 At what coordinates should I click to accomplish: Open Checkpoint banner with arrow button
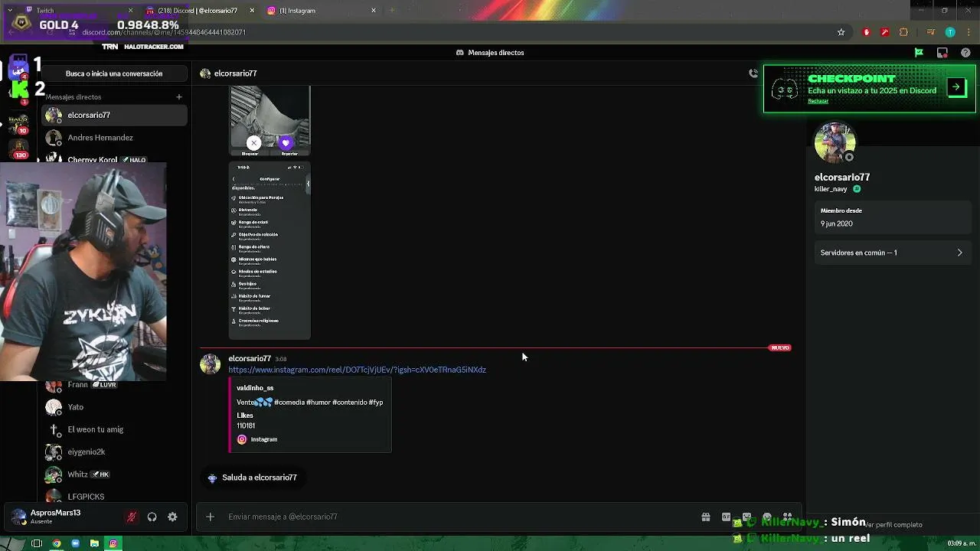click(956, 87)
